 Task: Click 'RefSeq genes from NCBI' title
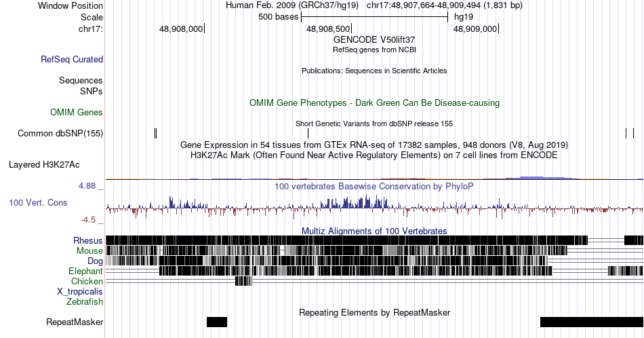coord(374,50)
